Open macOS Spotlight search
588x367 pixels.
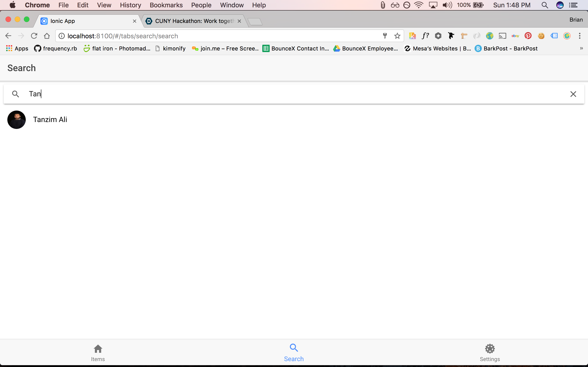545,5
